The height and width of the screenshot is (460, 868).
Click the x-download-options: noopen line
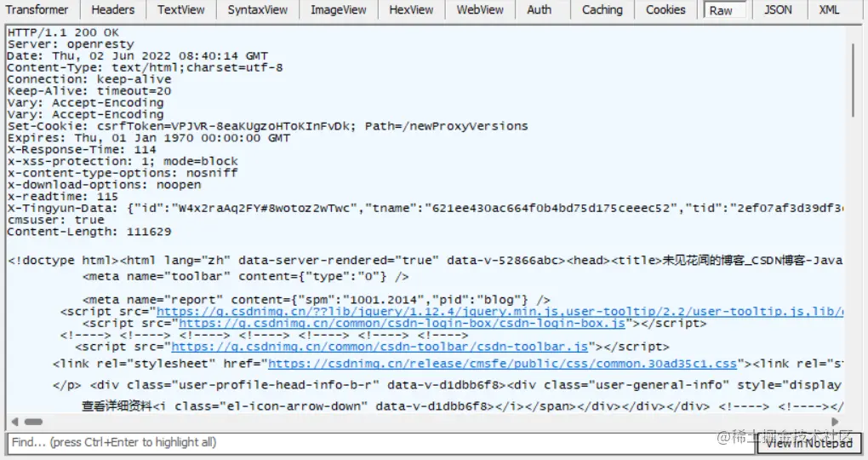point(104,184)
